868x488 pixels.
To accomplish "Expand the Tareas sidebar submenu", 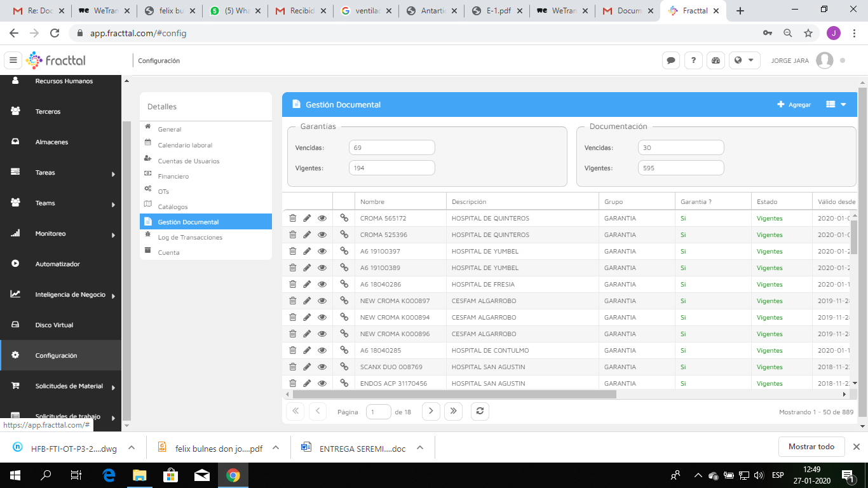I will coord(113,173).
